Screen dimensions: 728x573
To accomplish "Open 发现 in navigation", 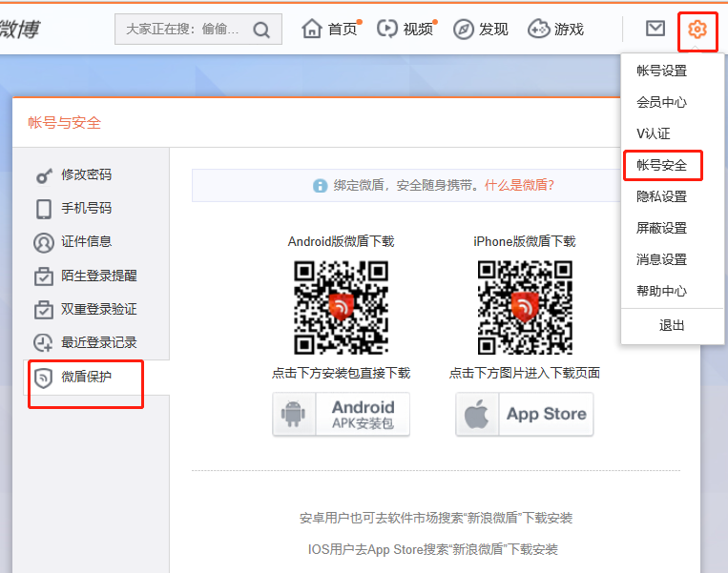I will (x=493, y=30).
